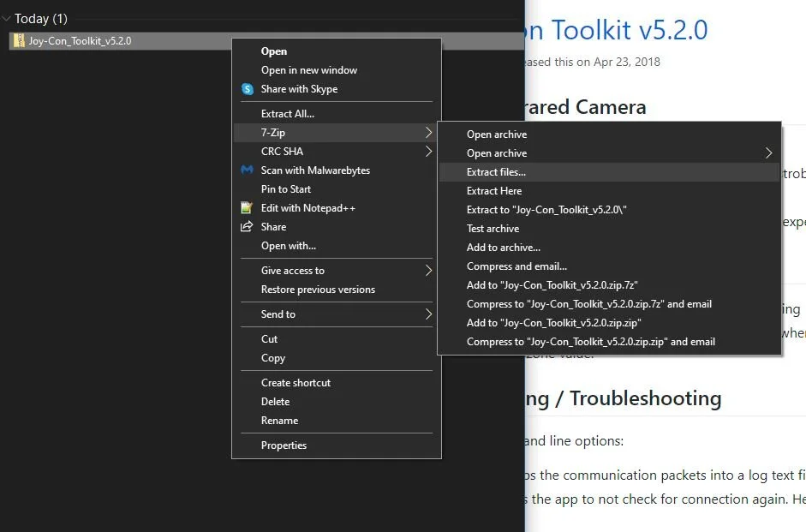Select Open in new window
This screenshot has width=806, height=532.
click(337, 70)
